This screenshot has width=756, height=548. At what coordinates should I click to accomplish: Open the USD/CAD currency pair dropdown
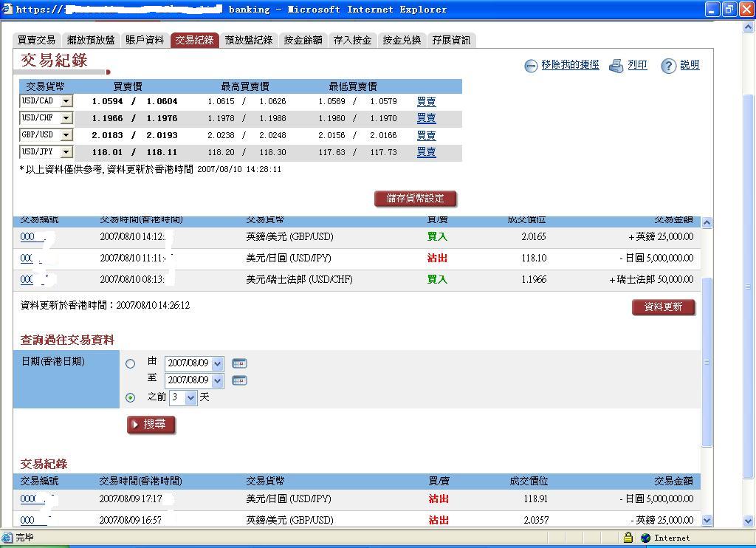click(x=66, y=101)
